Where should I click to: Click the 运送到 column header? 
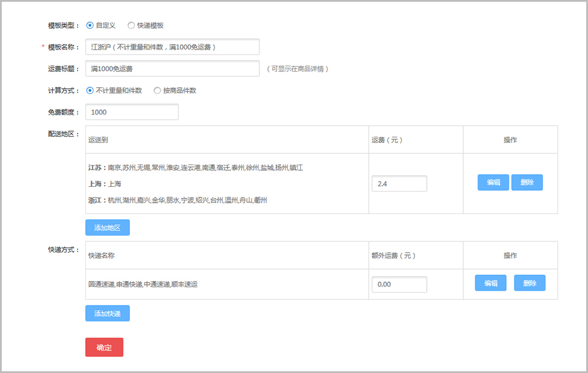98,140
